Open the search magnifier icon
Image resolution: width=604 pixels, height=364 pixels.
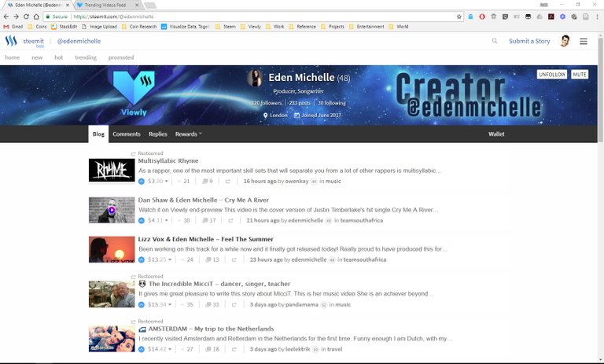click(x=495, y=41)
